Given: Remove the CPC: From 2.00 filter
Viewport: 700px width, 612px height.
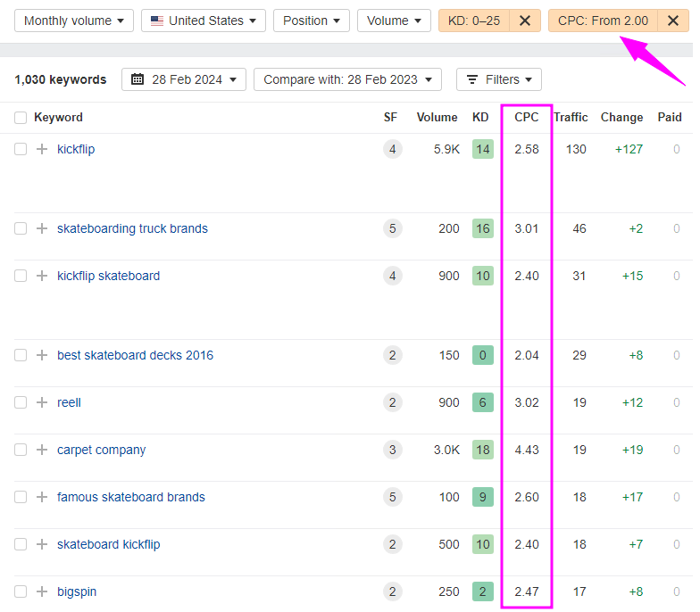Looking at the screenshot, I should coord(673,21).
